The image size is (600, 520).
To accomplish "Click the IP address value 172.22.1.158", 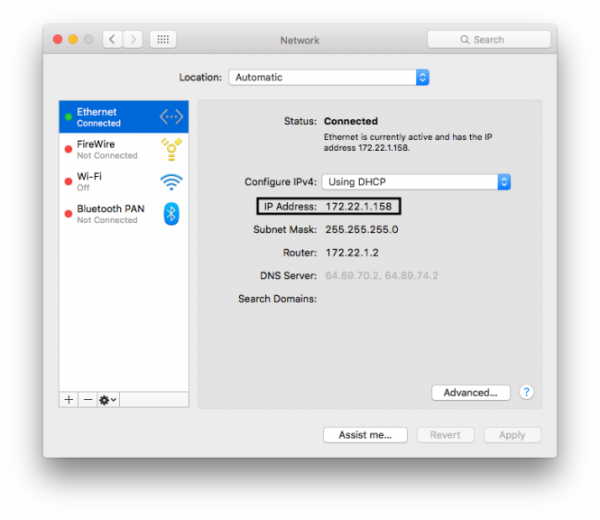I will coord(359,207).
